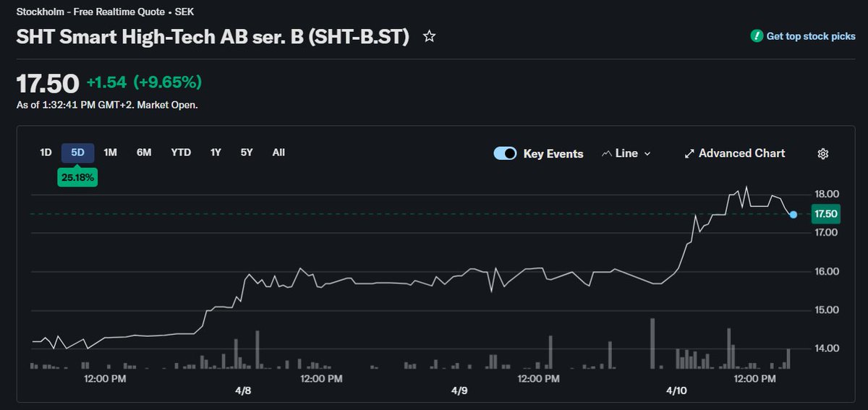Click the 4/9 date label on axis

(x=459, y=390)
